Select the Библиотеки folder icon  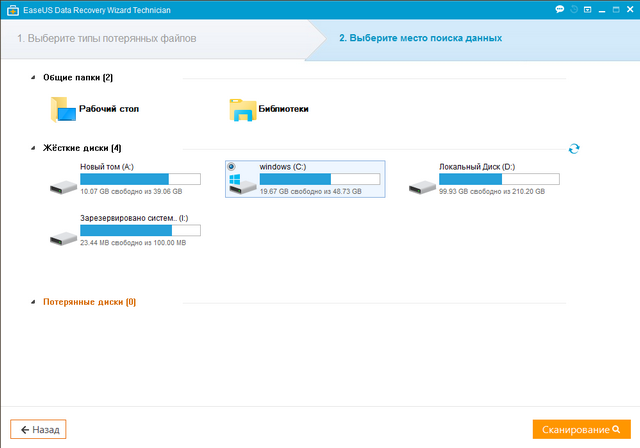[x=243, y=110]
